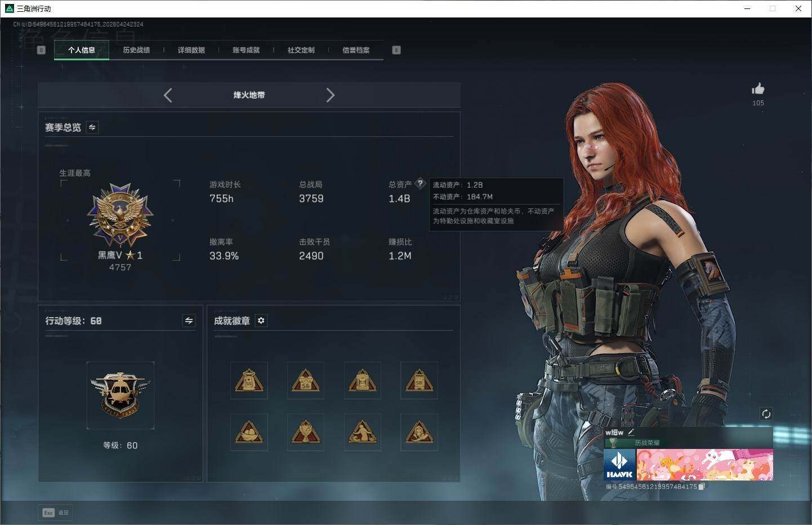The height and width of the screenshot is (525, 812).
Task: Select the hooded figure achievement badge
Action: tap(419, 433)
